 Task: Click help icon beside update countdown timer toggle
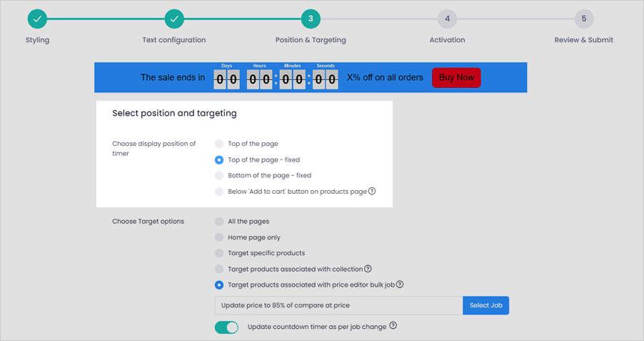(393, 325)
